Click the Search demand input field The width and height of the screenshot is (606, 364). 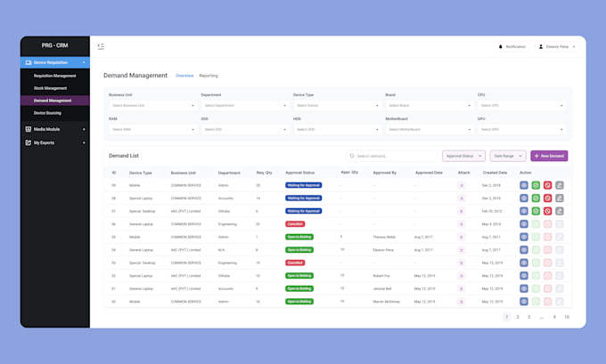pos(392,156)
